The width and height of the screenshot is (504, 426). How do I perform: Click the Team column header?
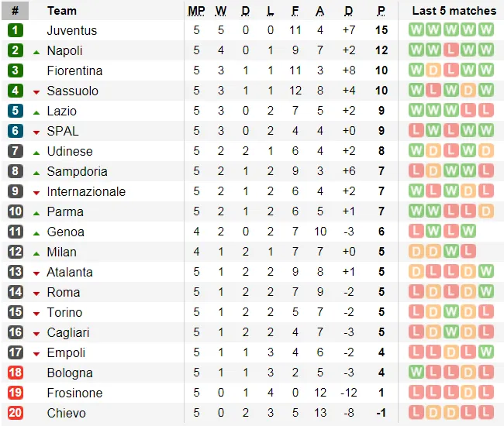(x=62, y=11)
